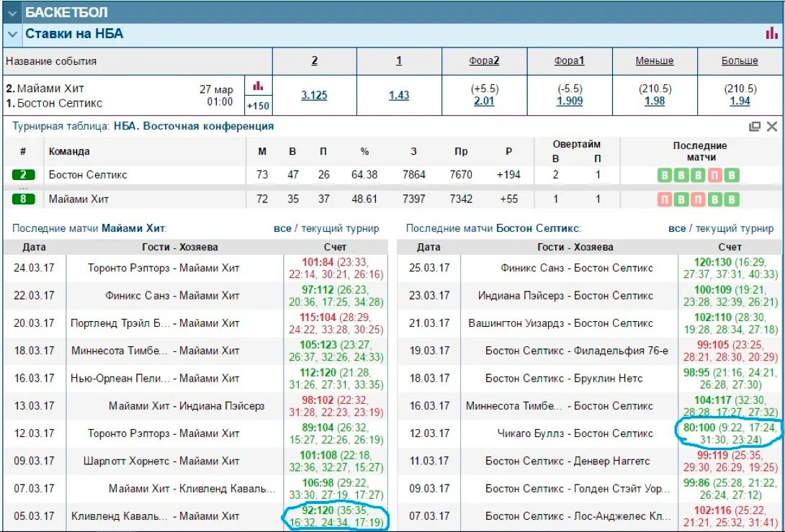The image size is (785, 532).
Task: Select handicap odds 1.909 for Фора1
Action: (x=569, y=101)
